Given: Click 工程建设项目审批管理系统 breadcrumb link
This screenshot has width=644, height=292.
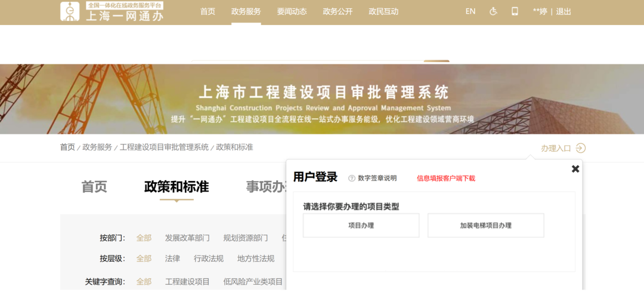Looking at the screenshot, I should pyautogui.click(x=164, y=147).
